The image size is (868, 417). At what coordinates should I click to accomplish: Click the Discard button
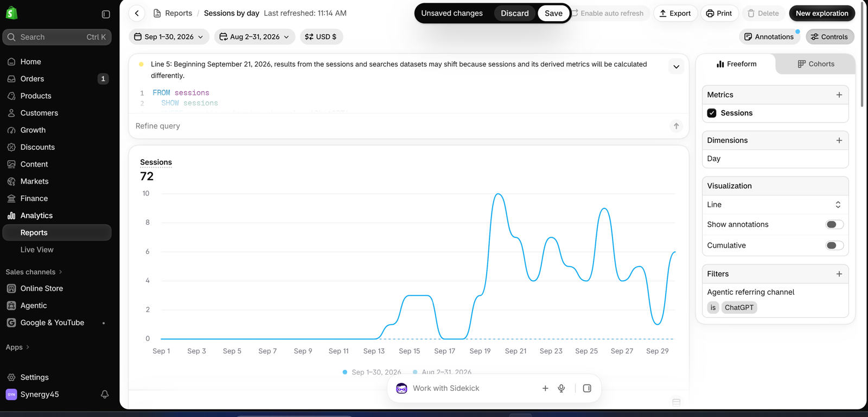(x=514, y=14)
